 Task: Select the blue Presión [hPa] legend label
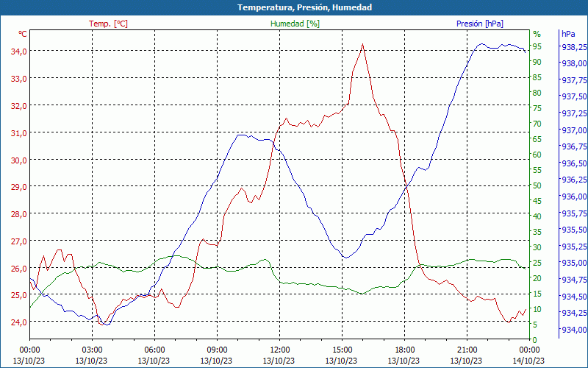point(480,24)
